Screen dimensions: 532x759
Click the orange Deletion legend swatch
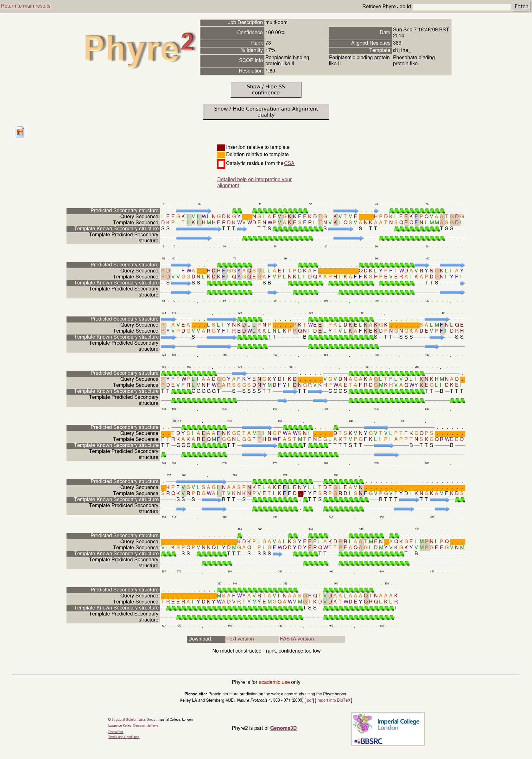(x=221, y=155)
